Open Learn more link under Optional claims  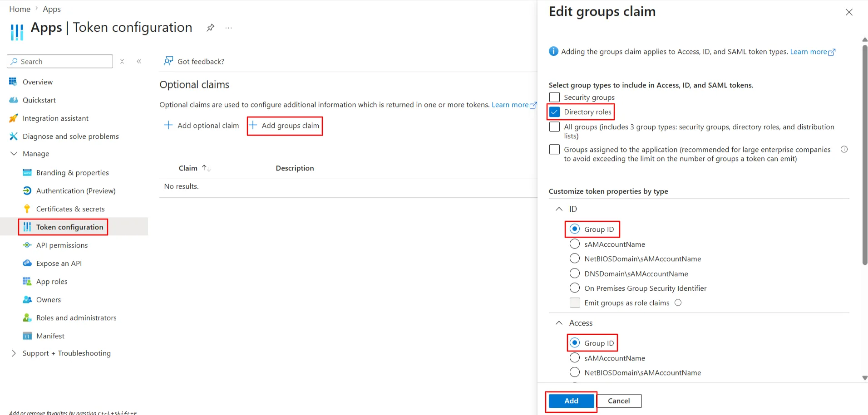tap(514, 105)
